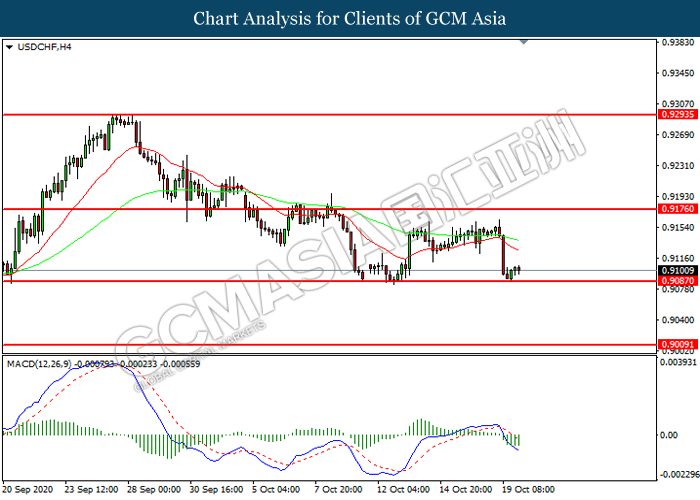The image size is (700, 500).
Task: Click the 30 Sep 16:00 time label
Action: (217, 489)
